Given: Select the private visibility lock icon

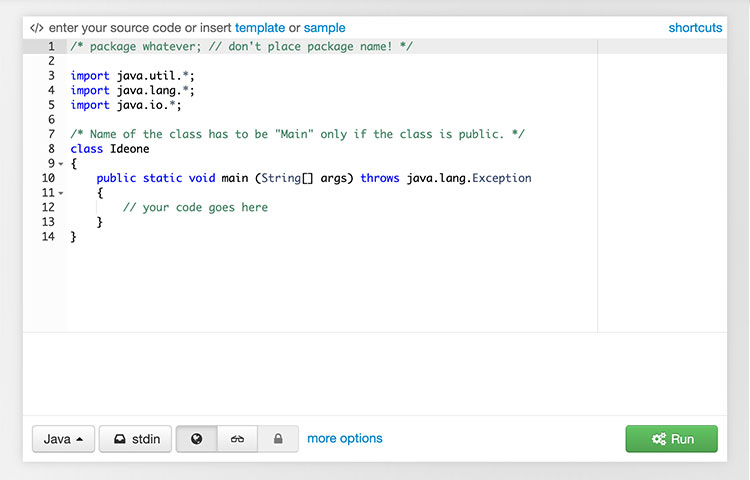Looking at the screenshot, I should point(278,438).
